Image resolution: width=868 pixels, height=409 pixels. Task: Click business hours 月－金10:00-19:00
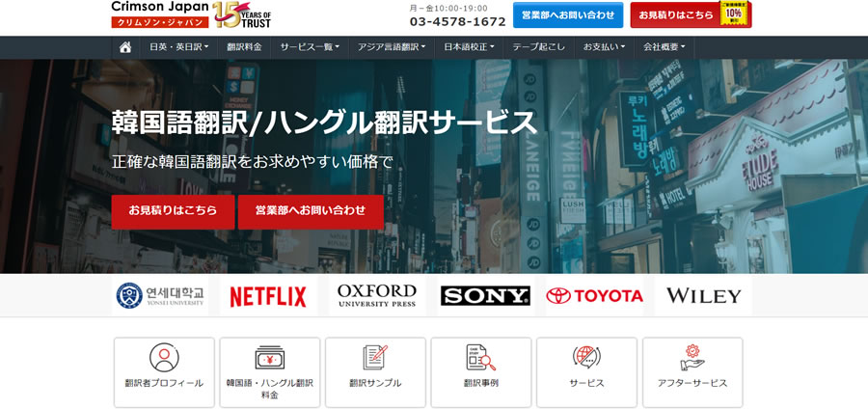click(448, 8)
